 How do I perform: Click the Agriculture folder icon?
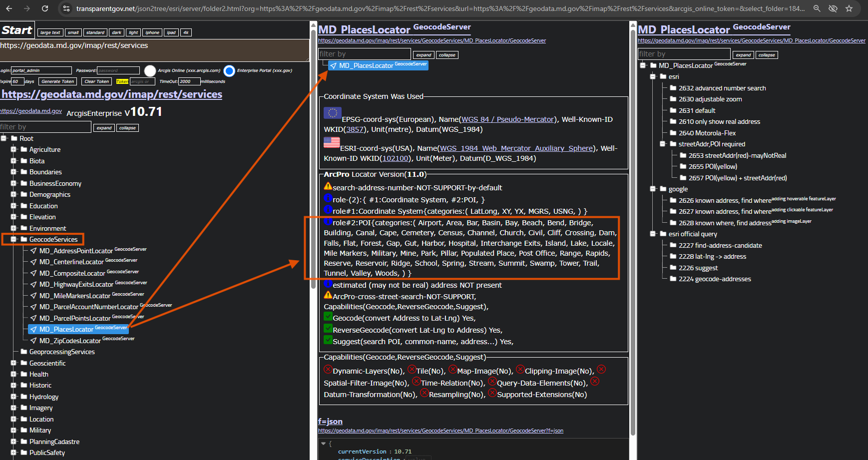[23, 149]
